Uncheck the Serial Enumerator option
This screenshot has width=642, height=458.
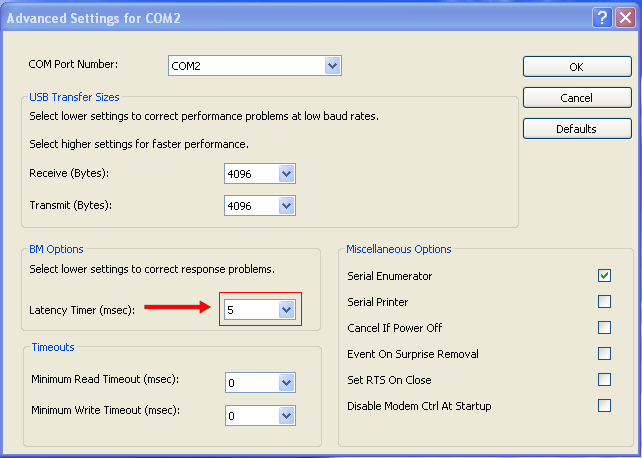click(604, 276)
